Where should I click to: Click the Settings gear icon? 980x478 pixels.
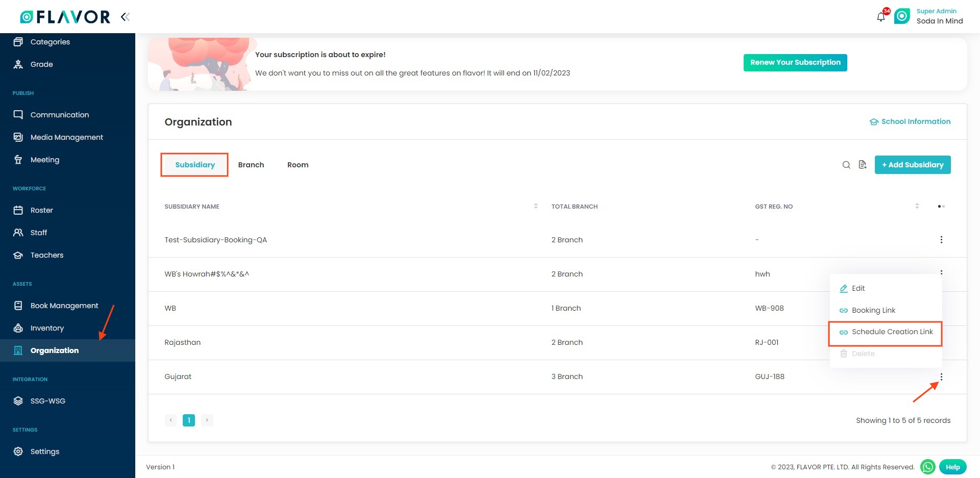coord(18,451)
